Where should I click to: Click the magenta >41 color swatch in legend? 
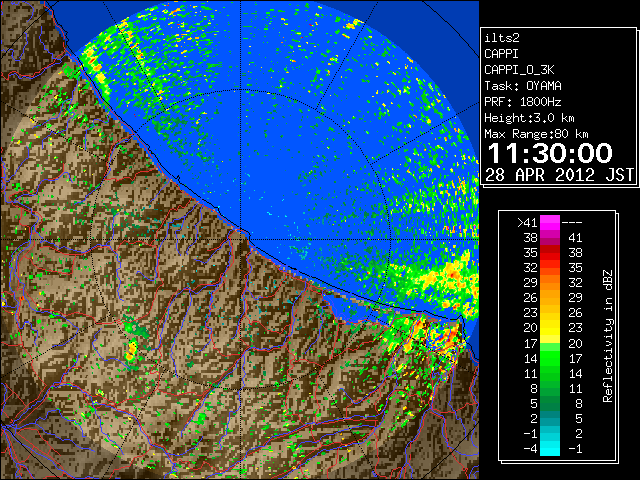(550, 222)
